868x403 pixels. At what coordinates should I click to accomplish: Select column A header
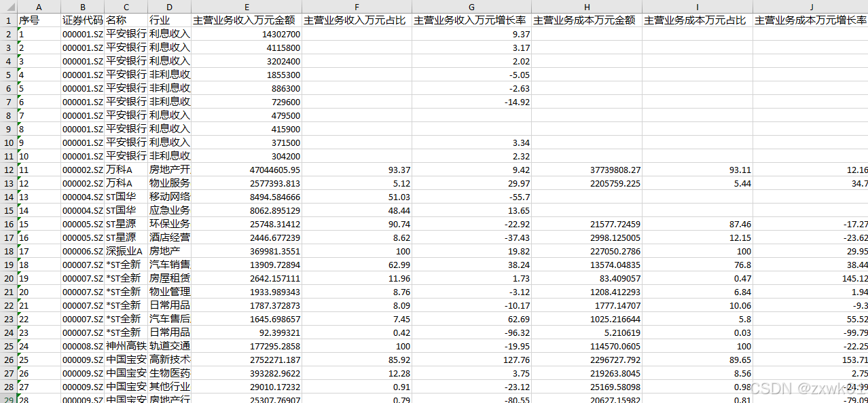click(39, 6)
